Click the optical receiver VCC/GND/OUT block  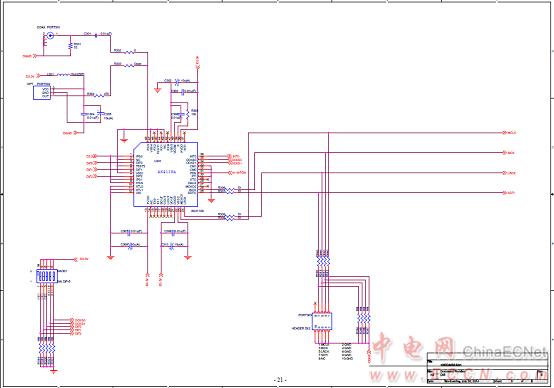42,93
